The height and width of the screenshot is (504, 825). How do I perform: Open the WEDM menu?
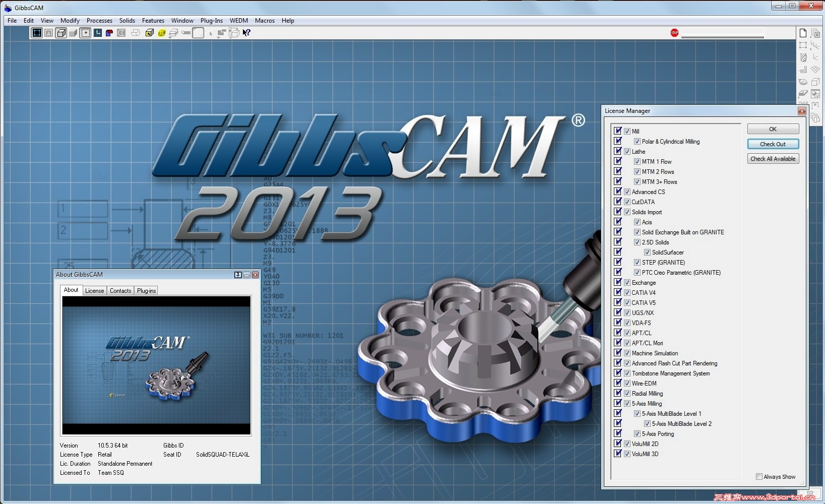point(239,21)
